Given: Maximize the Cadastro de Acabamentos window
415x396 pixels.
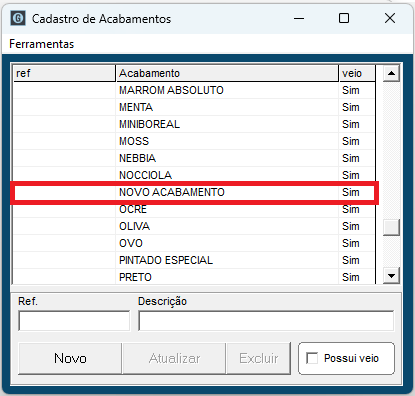Looking at the screenshot, I should click(x=344, y=18).
